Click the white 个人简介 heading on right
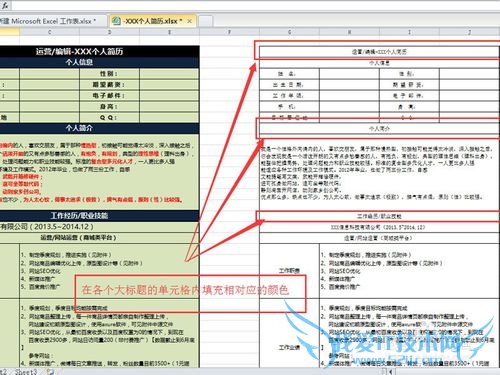The height and width of the screenshot is (375, 500). pos(379,128)
